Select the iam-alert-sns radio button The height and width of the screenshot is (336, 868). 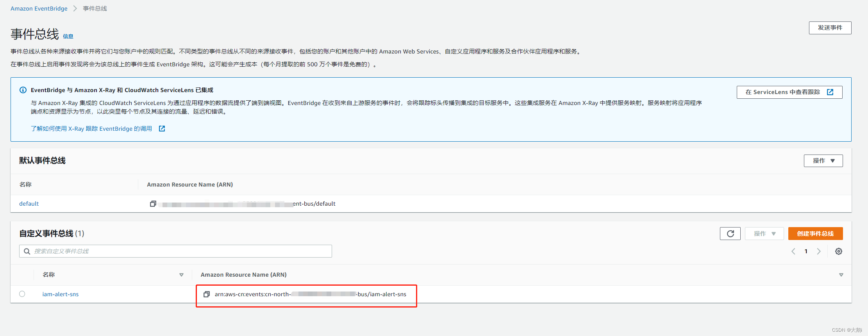coord(22,294)
